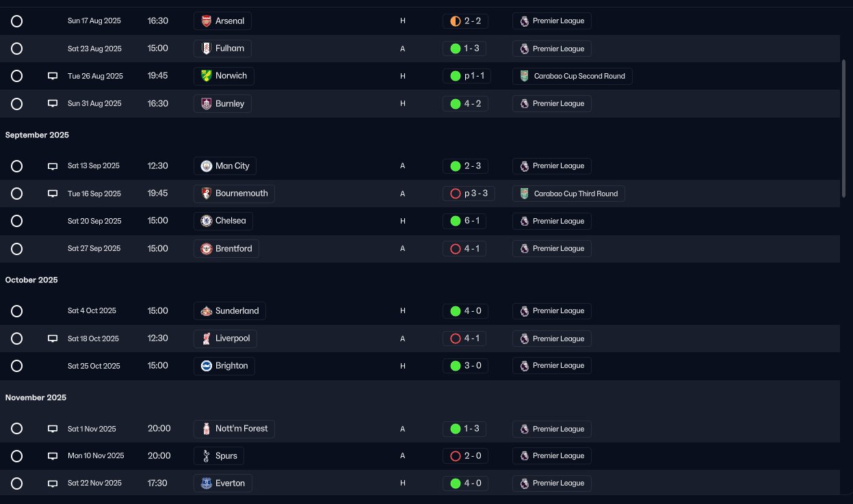Open Carabao Cup Second Round competition

(573, 76)
